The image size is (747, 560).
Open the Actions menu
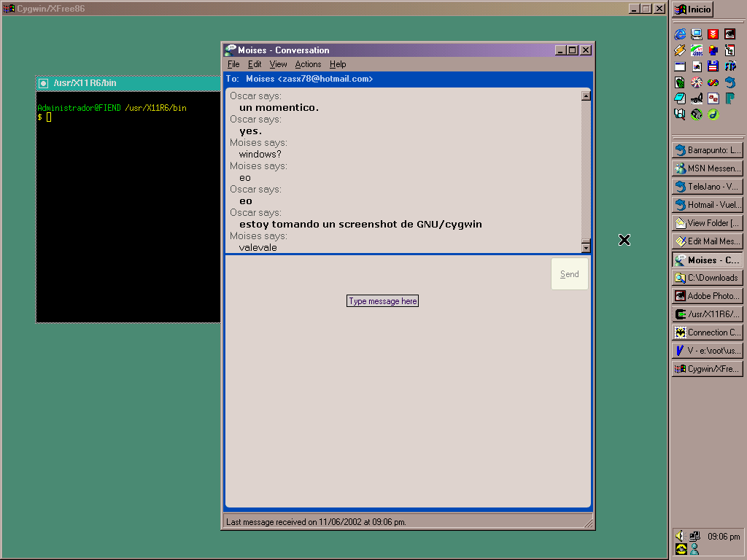(x=309, y=64)
